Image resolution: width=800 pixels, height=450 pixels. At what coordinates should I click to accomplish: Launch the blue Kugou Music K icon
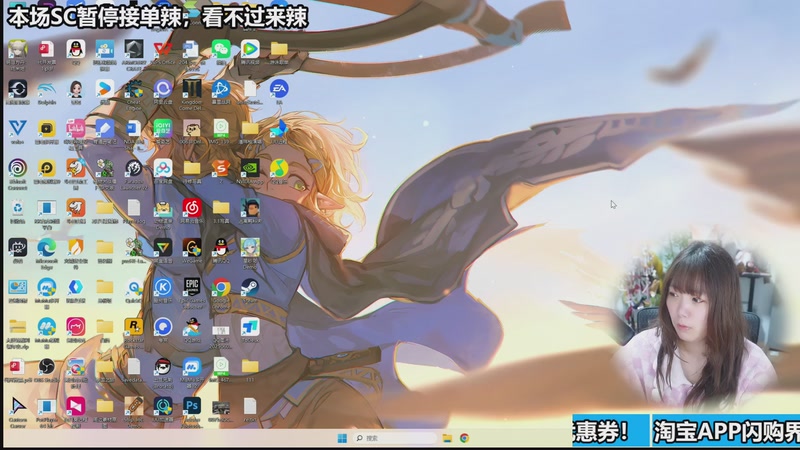coord(163,288)
